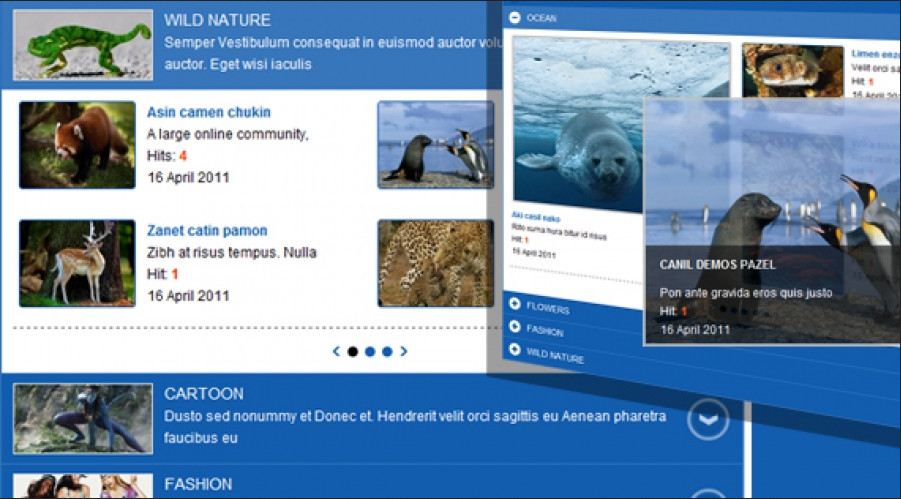This screenshot has height=499, width=901.
Task: Open the CARTOON section header
Action: pyautogui.click(x=204, y=394)
